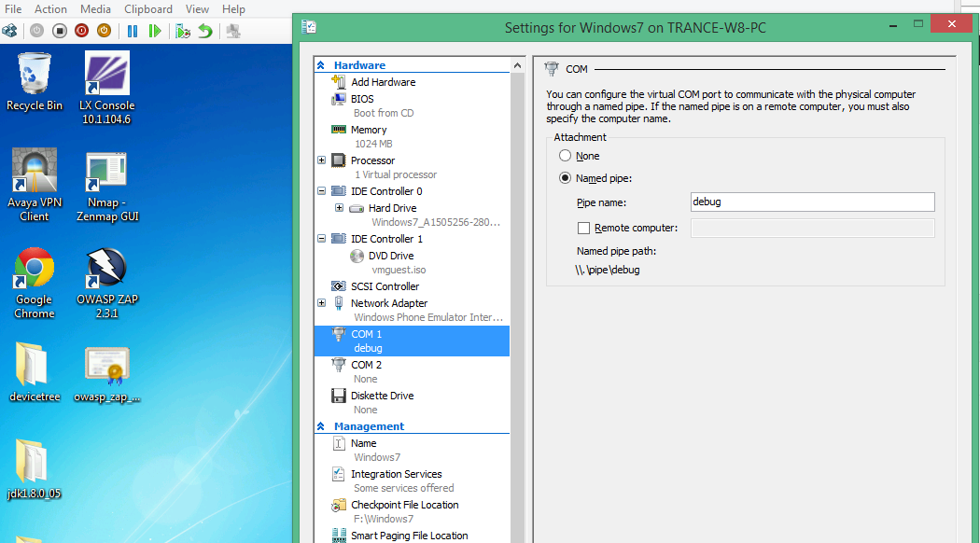980x543 pixels.
Task: Open the Media menu
Action: 95,8
